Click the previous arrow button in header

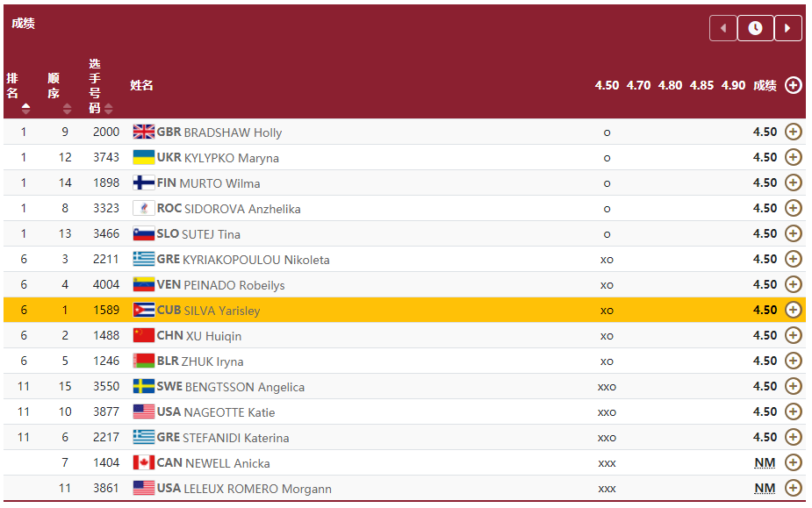click(722, 28)
